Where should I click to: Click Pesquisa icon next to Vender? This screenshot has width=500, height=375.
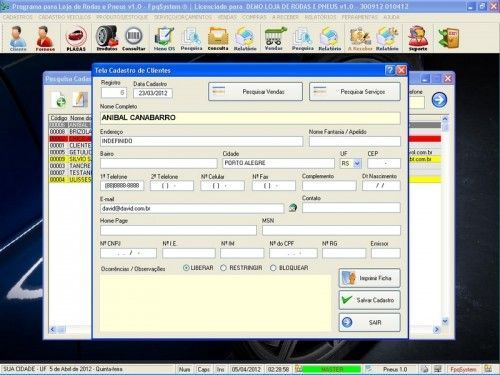point(303,38)
